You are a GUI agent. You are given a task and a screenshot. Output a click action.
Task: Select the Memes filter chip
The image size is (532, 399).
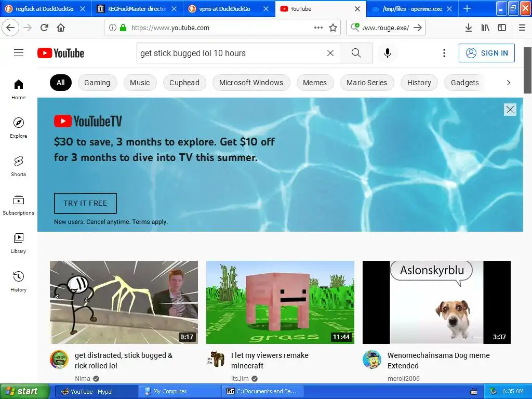pyautogui.click(x=315, y=83)
